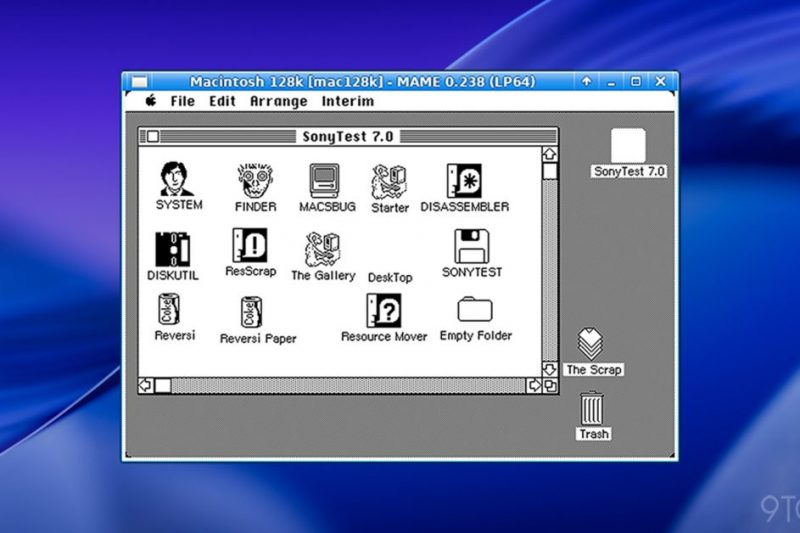800x533 pixels.
Task: Close the MAME emulator window
Action: [x=661, y=81]
